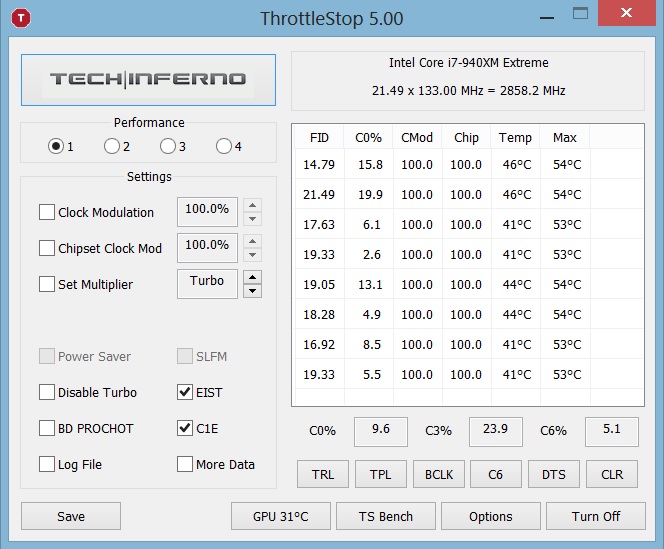The image size is (664, 549).
Task: Click the FID column header
Action: point(319,138)
